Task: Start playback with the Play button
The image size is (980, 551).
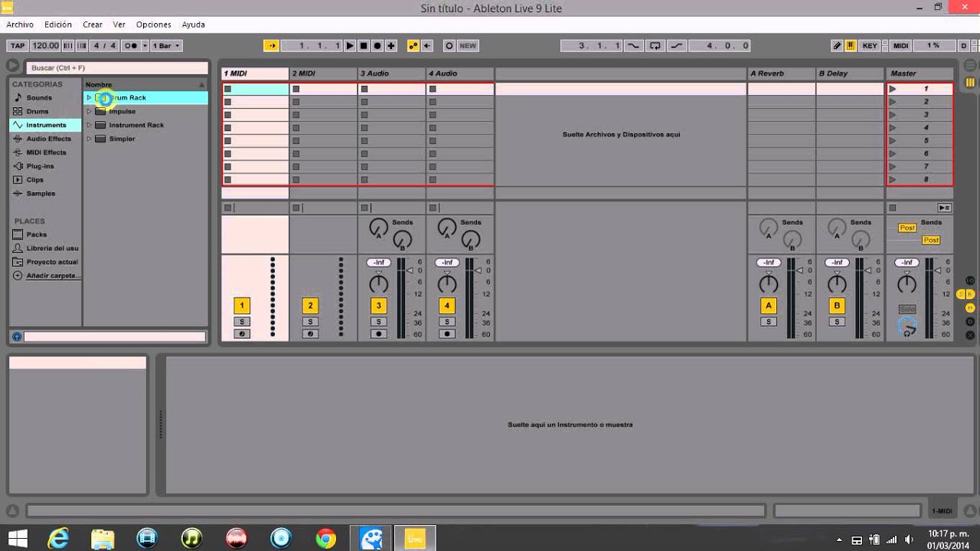Action: tap(350, 46)
